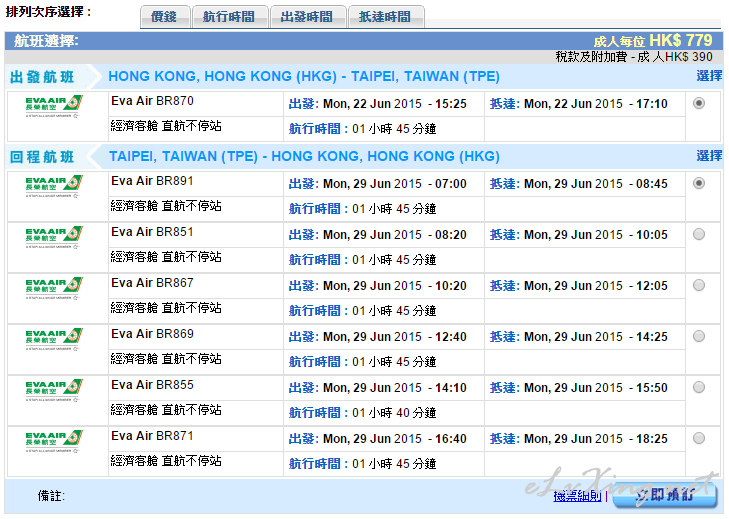This screenshot has width=729, height=519.
Task: Click the Eva Air BR855 flight name
Action: click(x=152, y=385)
